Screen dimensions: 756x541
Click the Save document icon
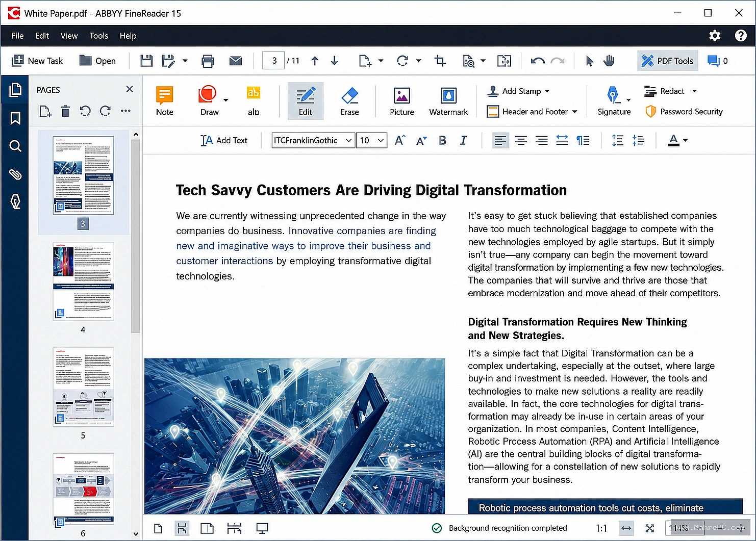coord(146,61)
